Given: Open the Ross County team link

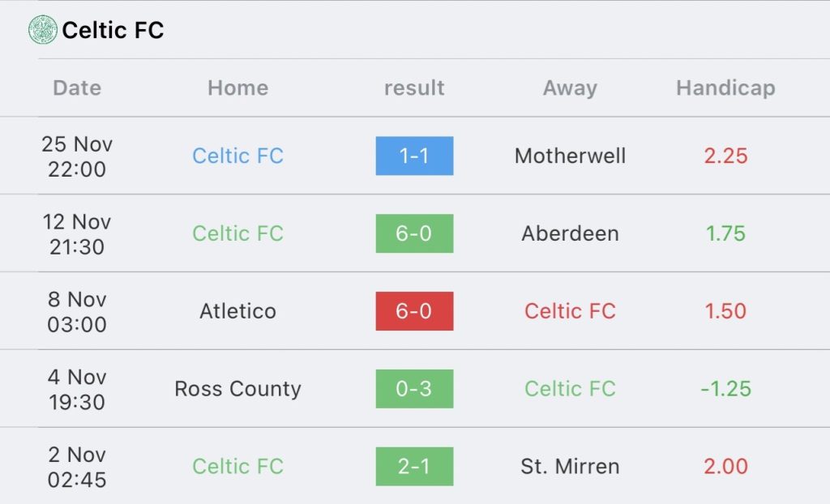Looking at the screenshot, I should [237, 389].
